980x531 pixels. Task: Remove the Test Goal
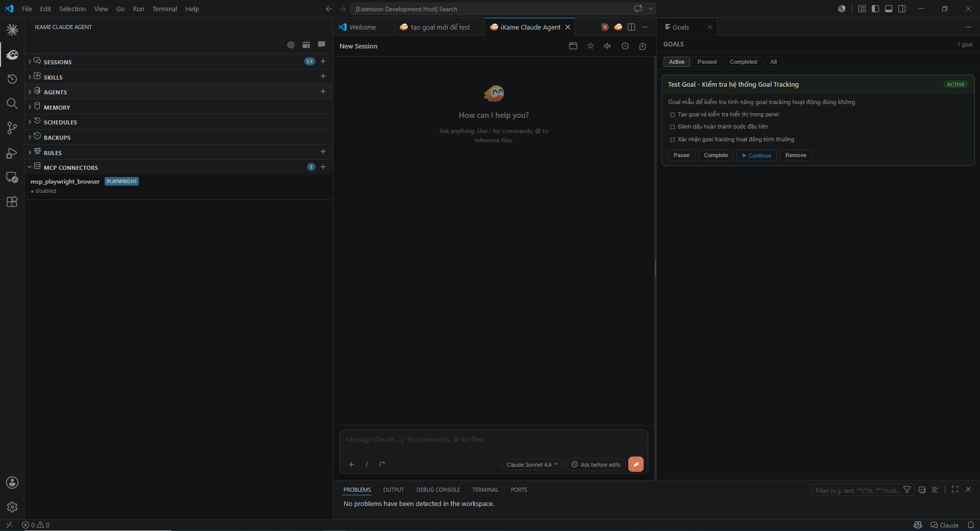796,155
